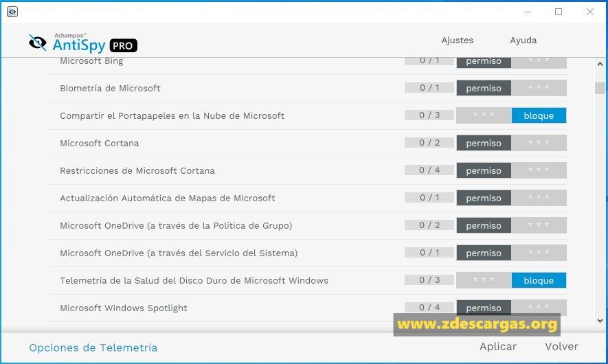Select Microsoft Windows Spotlight row label
608x364 pixels.
[x=123, y=308]
